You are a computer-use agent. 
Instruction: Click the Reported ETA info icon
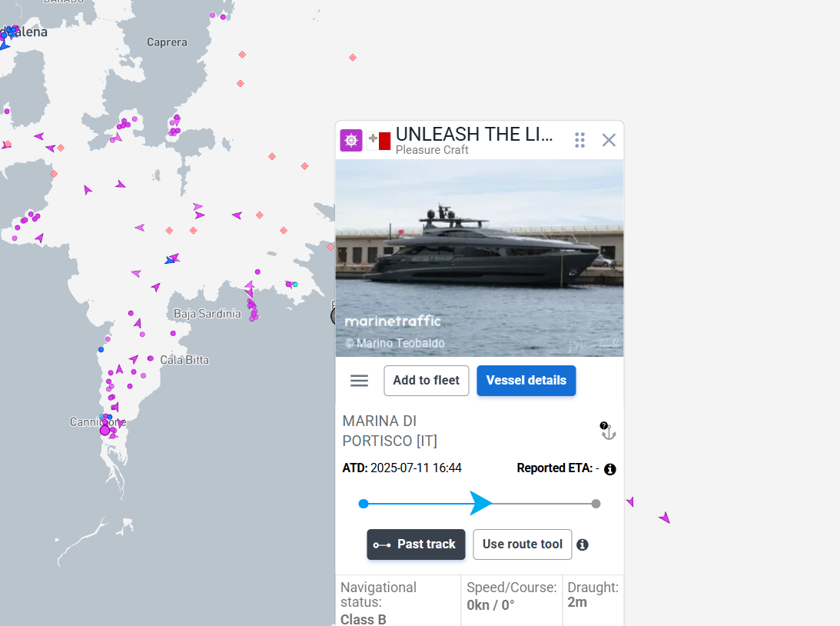point(609,469)
